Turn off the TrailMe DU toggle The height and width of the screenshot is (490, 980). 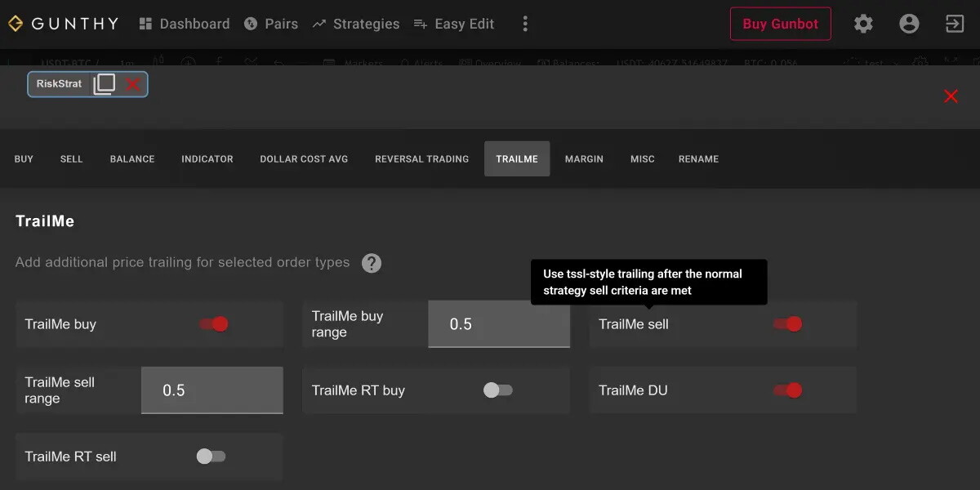787,390
